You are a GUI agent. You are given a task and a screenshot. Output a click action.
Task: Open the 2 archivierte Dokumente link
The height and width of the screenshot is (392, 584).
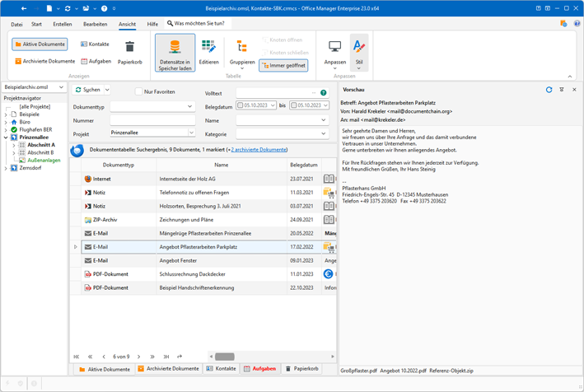pos(259,150)
